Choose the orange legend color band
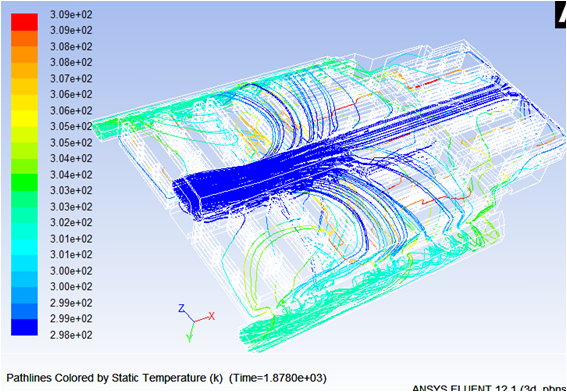The width and height of the screenshot is (567, 392). (24, 54)
